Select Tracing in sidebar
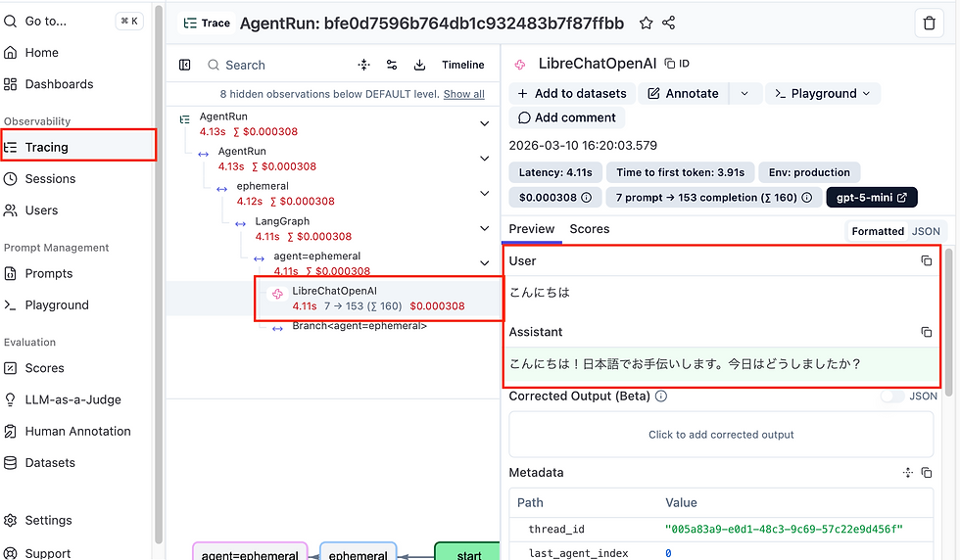Viewport: 960px width, 560px height. (47, 147)
